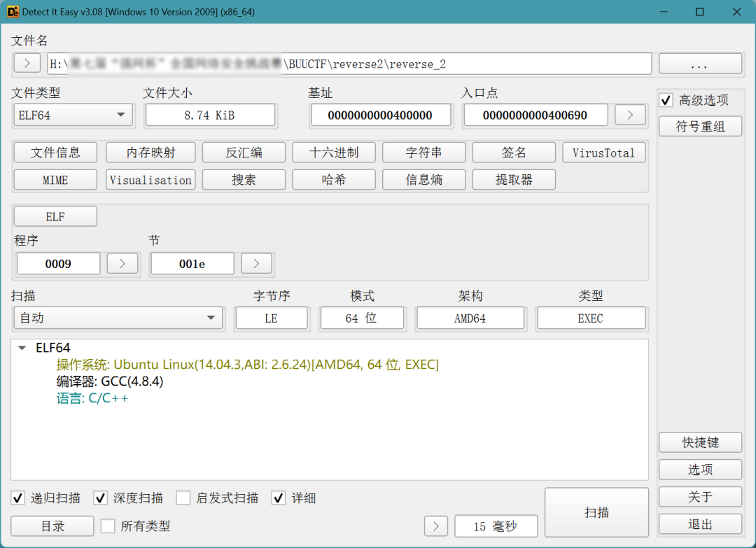
Task: Open the 快捷键 shortcuts dialog
Action: [x=700, y=442]
